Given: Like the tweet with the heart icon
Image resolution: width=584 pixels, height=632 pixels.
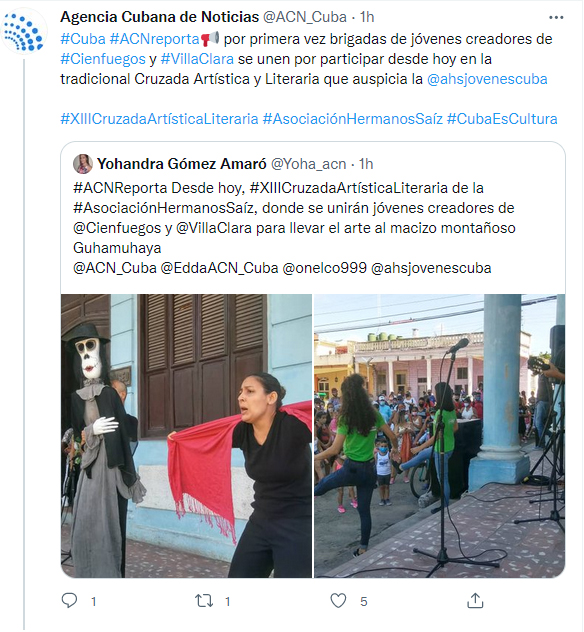Looking at the screenshot, I should pos(338,601).
